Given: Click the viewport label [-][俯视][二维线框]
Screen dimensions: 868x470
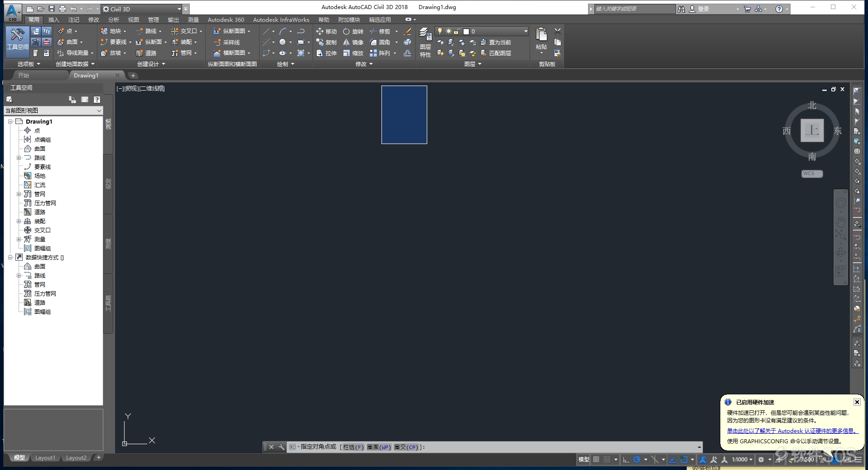Looking at the screenshot, I should [140, 88].
